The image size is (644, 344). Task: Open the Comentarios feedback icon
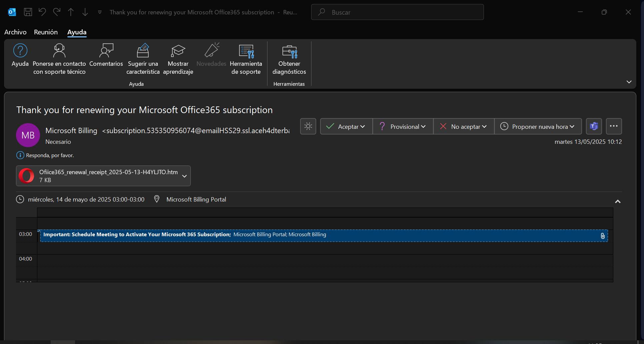(x=106, y=51)
